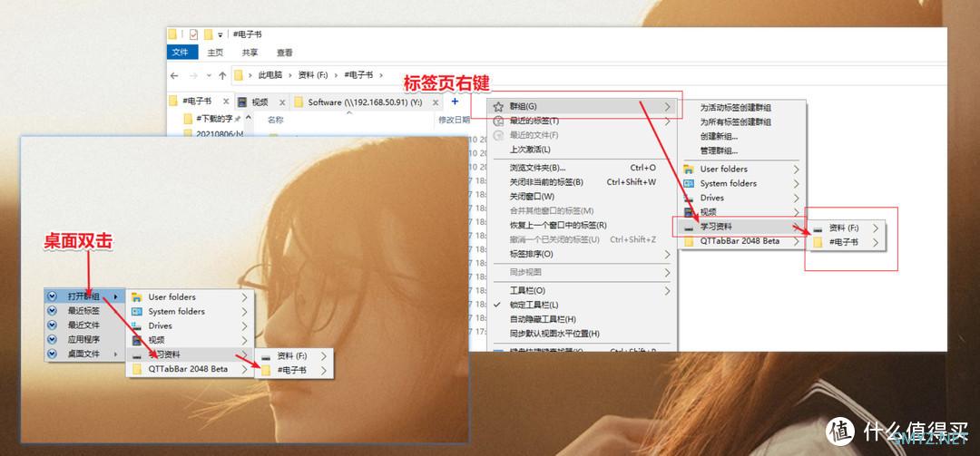Expand the 群组(G) submenu arrow
Image resolution: width=980 pixels, height=456 pixels.
pyautogui.click(x=668, y=107)
